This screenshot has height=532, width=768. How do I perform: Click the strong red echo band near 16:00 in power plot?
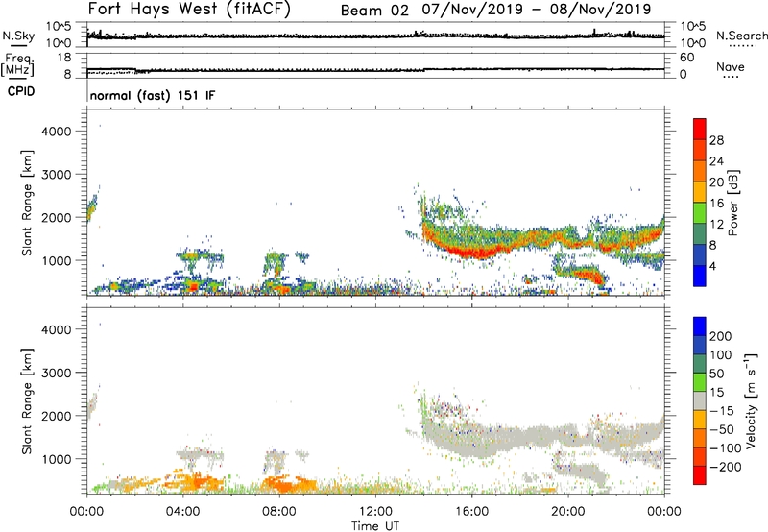477,252
